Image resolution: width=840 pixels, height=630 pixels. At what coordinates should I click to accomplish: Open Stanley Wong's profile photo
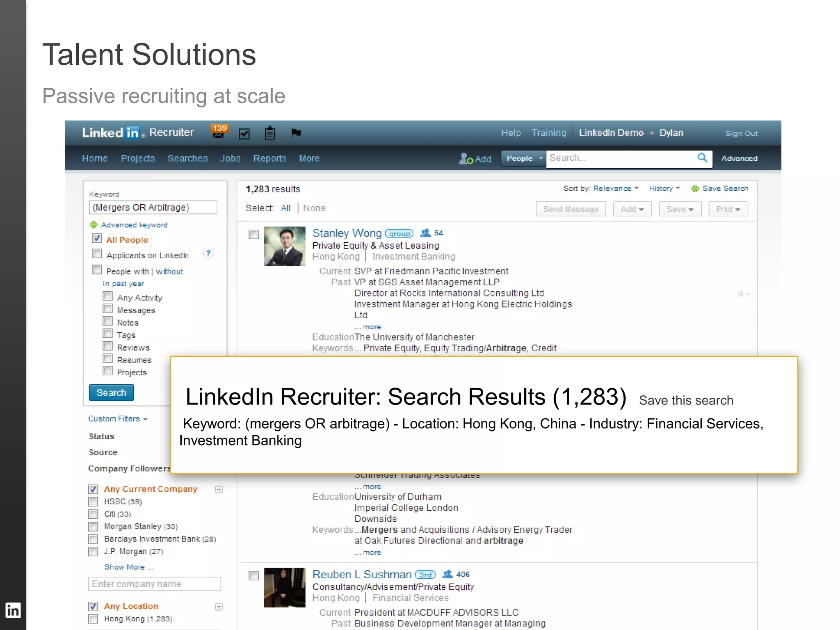point(285,246)
